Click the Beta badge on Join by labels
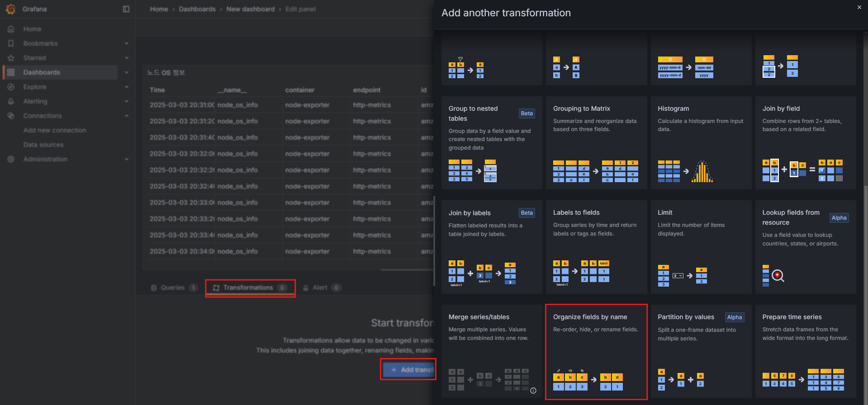The width and height of the screenshot is (868, 405). pos(527,213)
